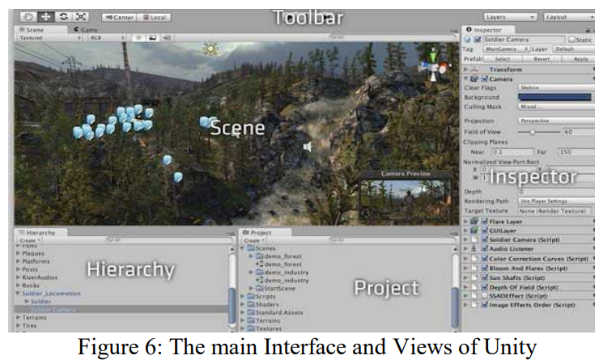Viewport: 599px width, 364px height.
Task: Open the RGB render mode dropdown
Action: click(x=107, y=38)
